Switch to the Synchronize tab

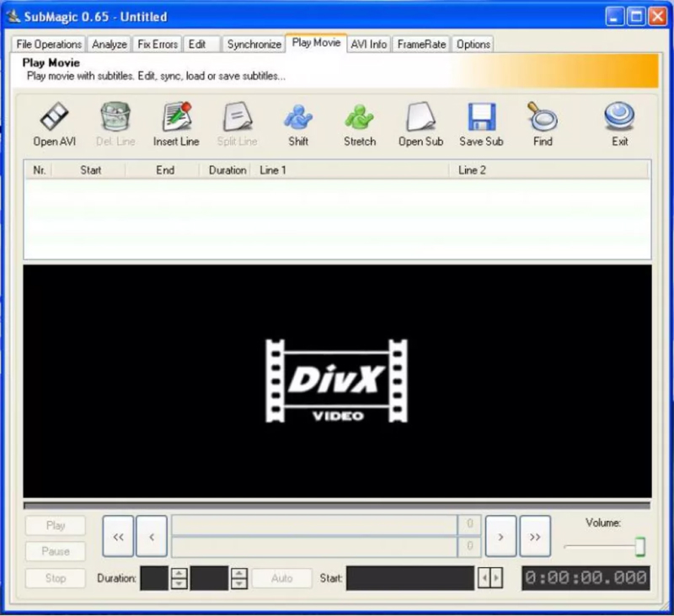254,45
